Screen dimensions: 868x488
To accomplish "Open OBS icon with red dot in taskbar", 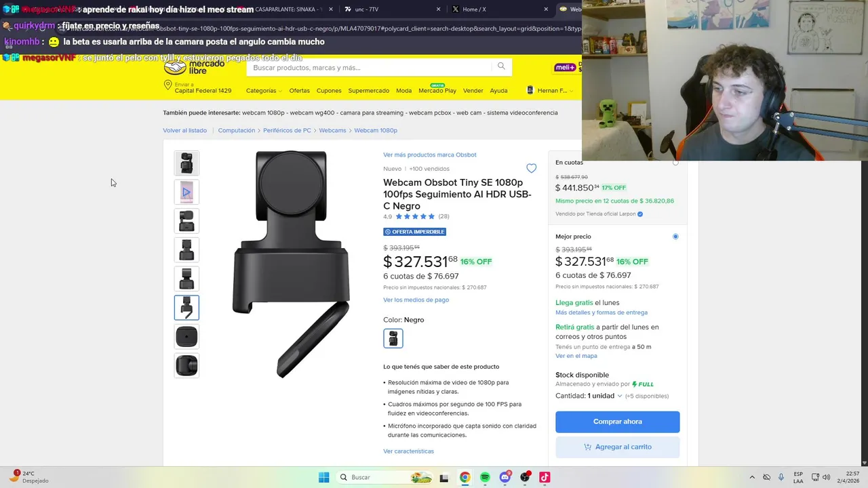I will [x=525, y=477].
